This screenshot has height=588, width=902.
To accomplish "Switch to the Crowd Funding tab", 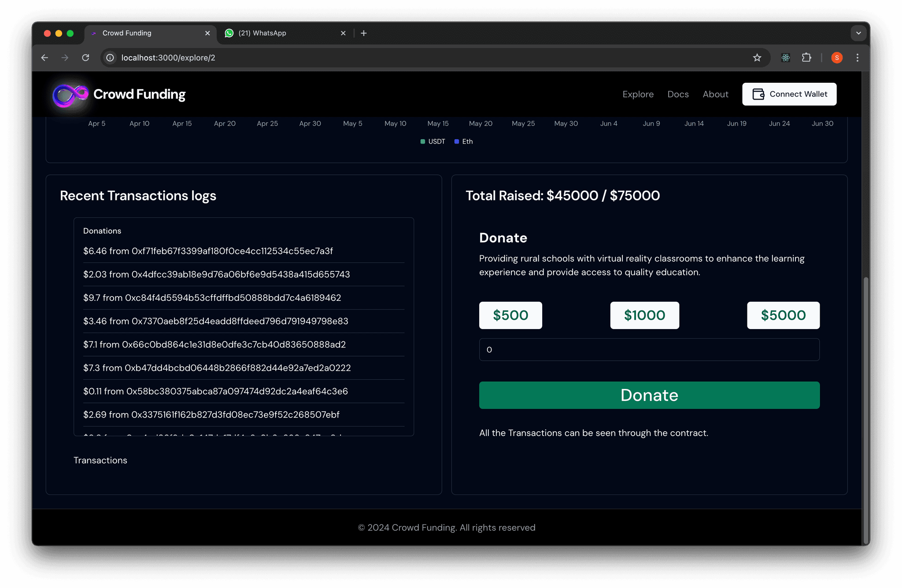I will click(x=150, y=33).
